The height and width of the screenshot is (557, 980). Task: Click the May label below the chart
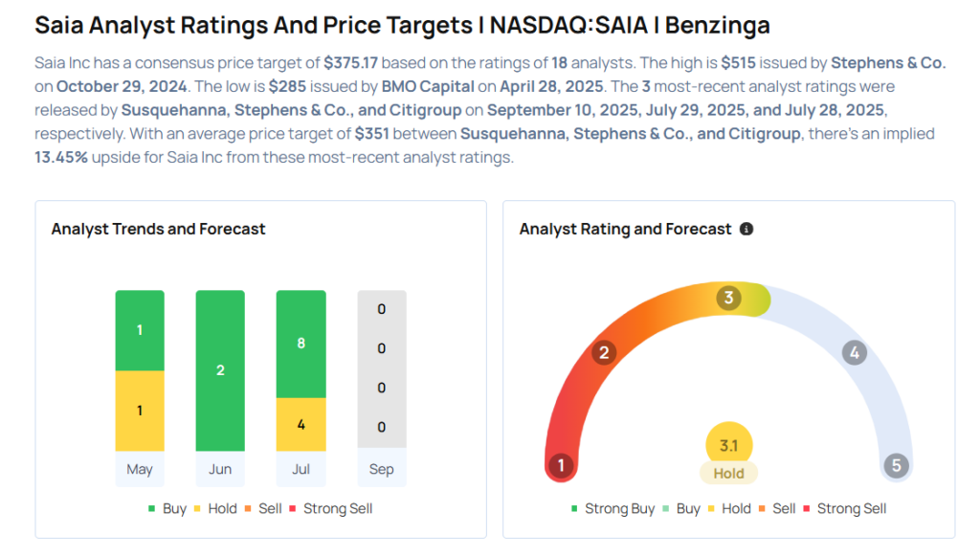click(140, 470)
